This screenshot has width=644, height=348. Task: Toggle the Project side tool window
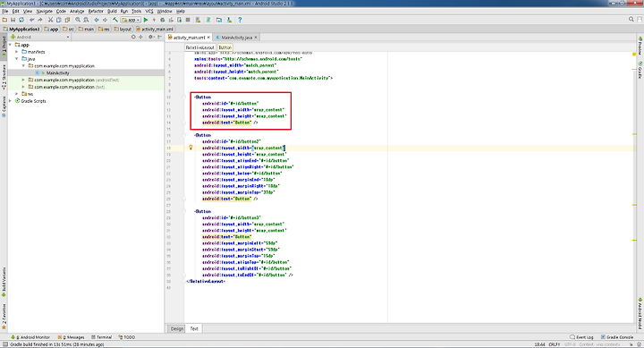(4, 47)
